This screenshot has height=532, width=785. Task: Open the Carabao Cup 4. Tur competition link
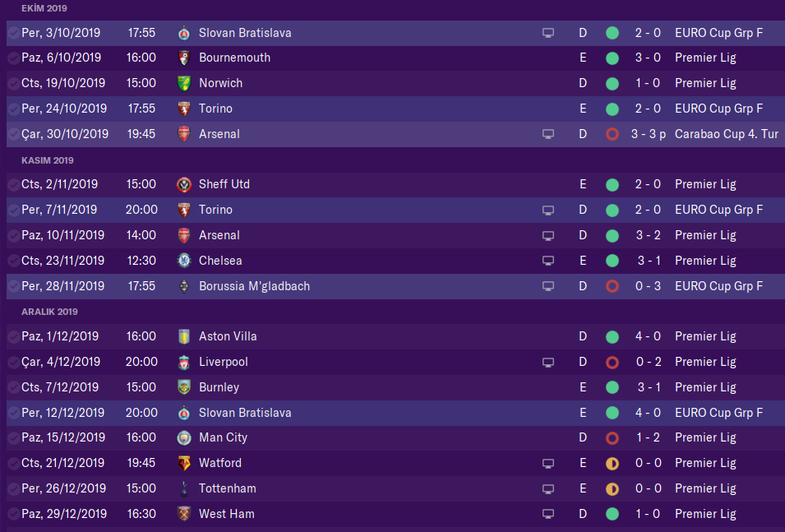pos(726,134)
